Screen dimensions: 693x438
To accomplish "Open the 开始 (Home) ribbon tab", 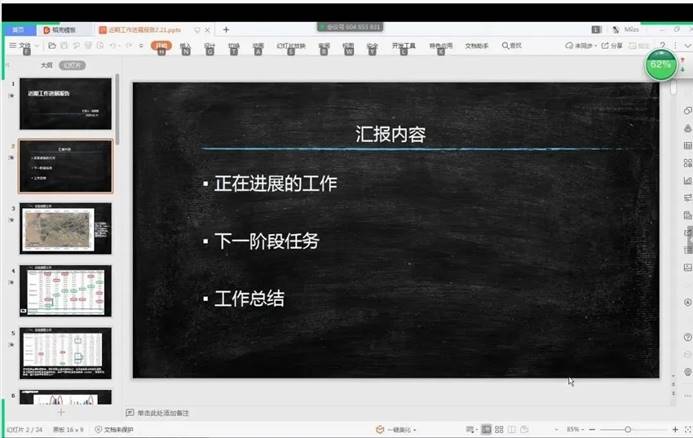I will 161,45.
